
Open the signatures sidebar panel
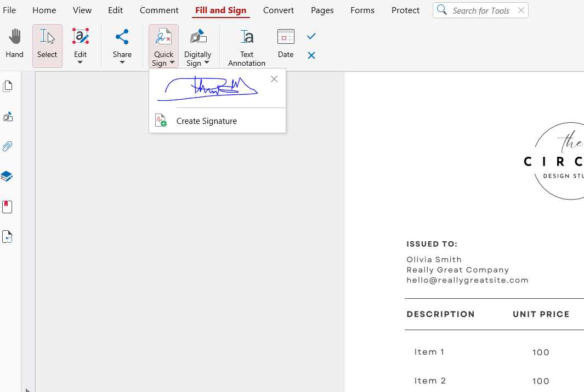coord(8,117)
